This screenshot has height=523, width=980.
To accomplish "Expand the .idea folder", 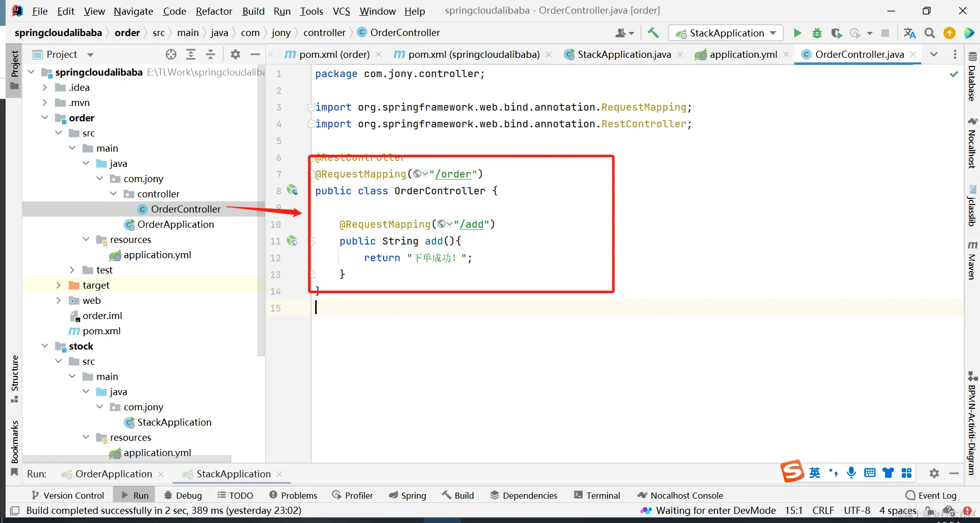I will pos(45,87).
